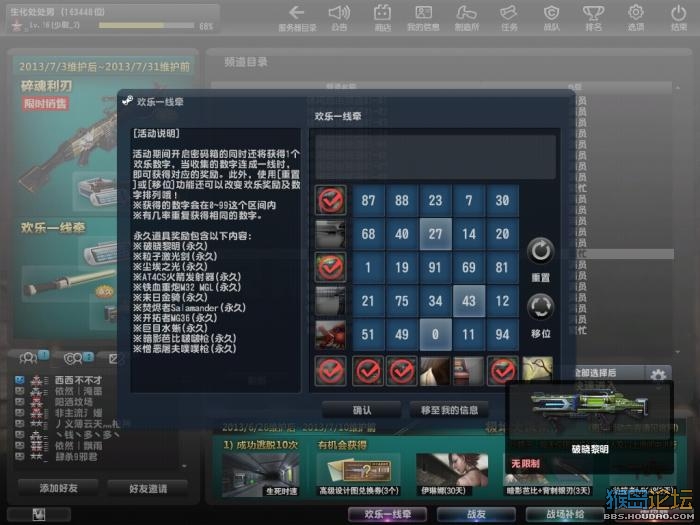Click the 好友邀请 friend invite button
The image size is (700, 525).
(x=148, y=488)
